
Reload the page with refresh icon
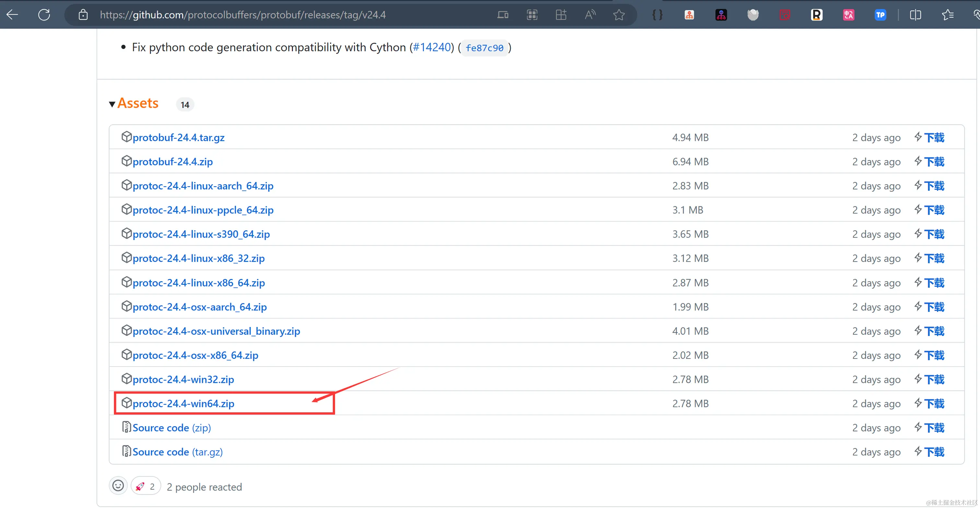[x=44, y=15]
